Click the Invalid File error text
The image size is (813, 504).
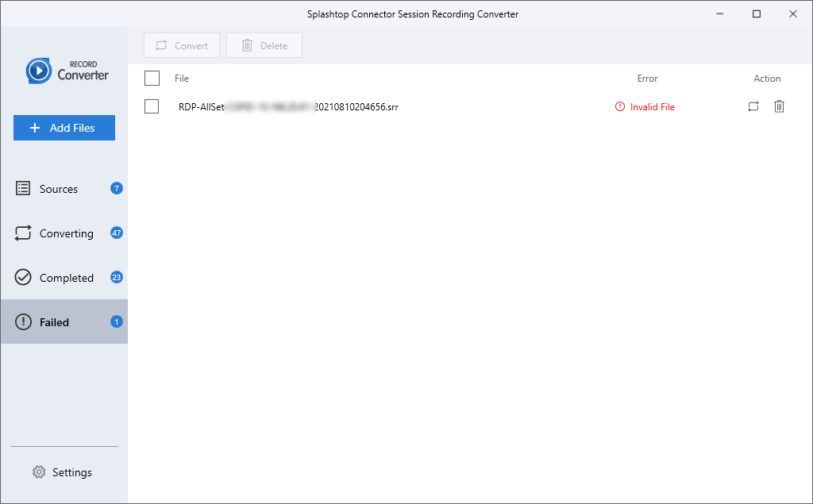[x=653, y=107]
